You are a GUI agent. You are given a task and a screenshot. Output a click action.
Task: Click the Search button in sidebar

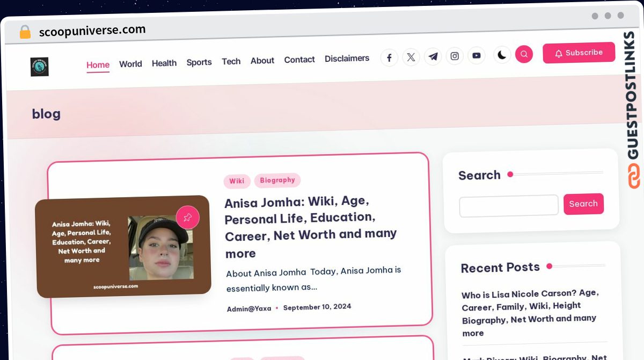(583, 204)
